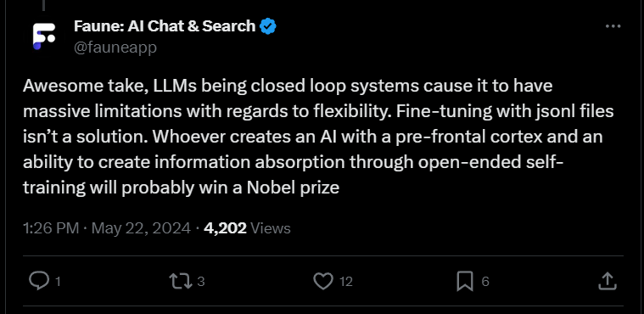Open the three-dot more options menu
This screenshot has width=644, height=314.
pos(613,26)
